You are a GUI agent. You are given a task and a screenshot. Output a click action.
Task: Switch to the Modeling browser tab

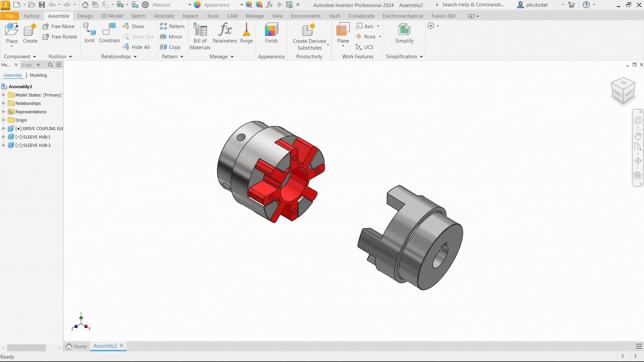pyautogui.click(x=38, y=75)
